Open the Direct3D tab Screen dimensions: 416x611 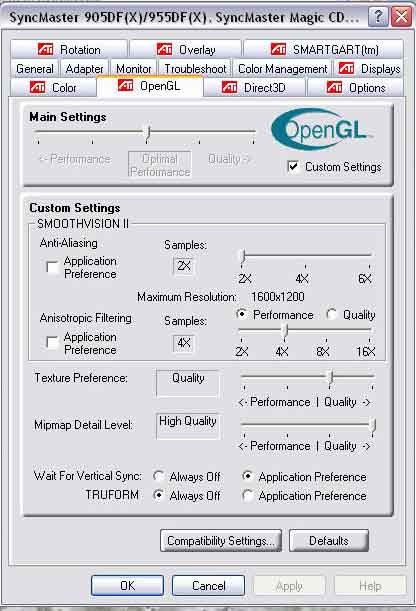(255, 87)
